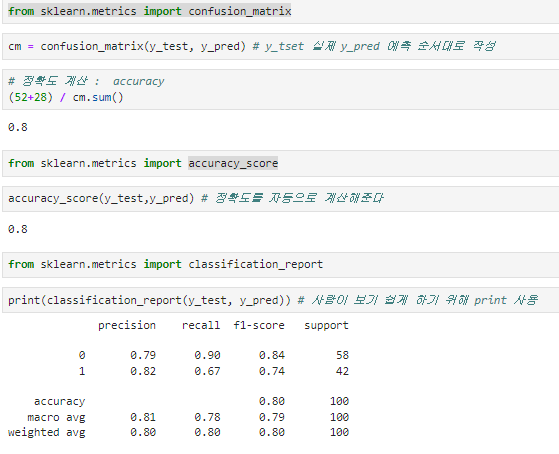Click the class label 1 in the report

[82, 371]
